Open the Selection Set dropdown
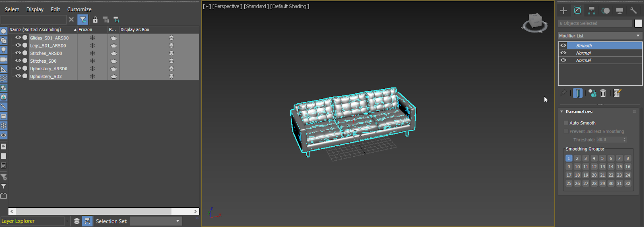The width and height of the screenshot is (644, 227). pos(156,221)
